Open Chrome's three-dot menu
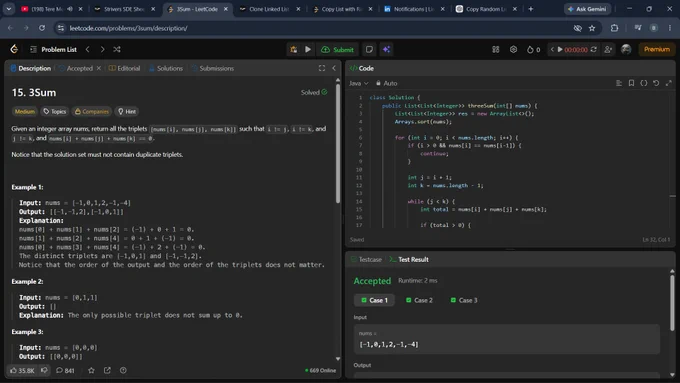 pyautogui.click(x=670, y=28)
